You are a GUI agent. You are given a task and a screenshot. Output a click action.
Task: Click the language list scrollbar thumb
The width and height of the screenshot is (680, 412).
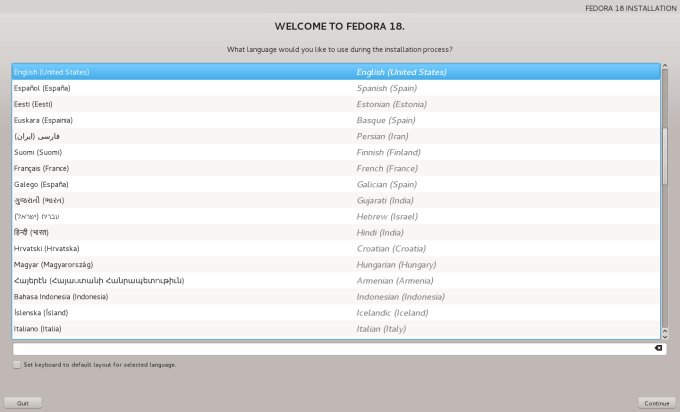click(665, 156)
